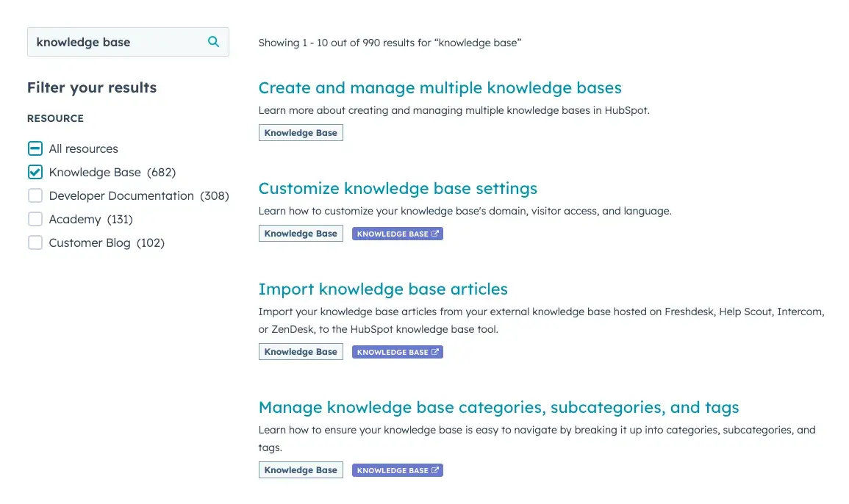Select the Customer Blog filter
Image resolution: width=849 pixels, height=504 pixels.
point(35,242)
